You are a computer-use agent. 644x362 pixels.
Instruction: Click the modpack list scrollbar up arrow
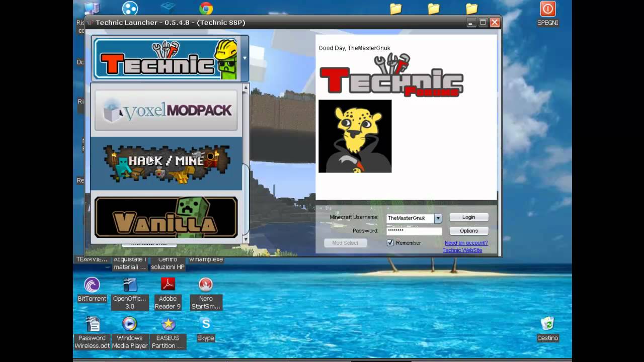coord(246,87)
